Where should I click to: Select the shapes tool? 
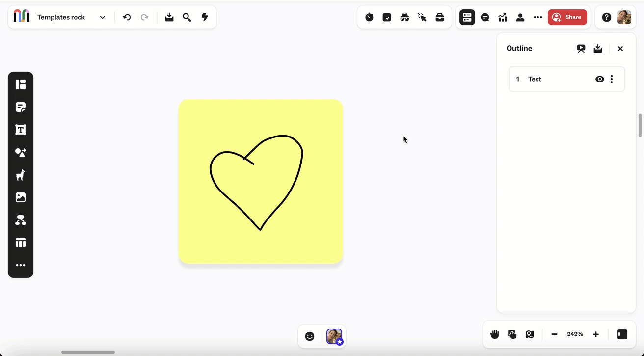click(21, 153)
